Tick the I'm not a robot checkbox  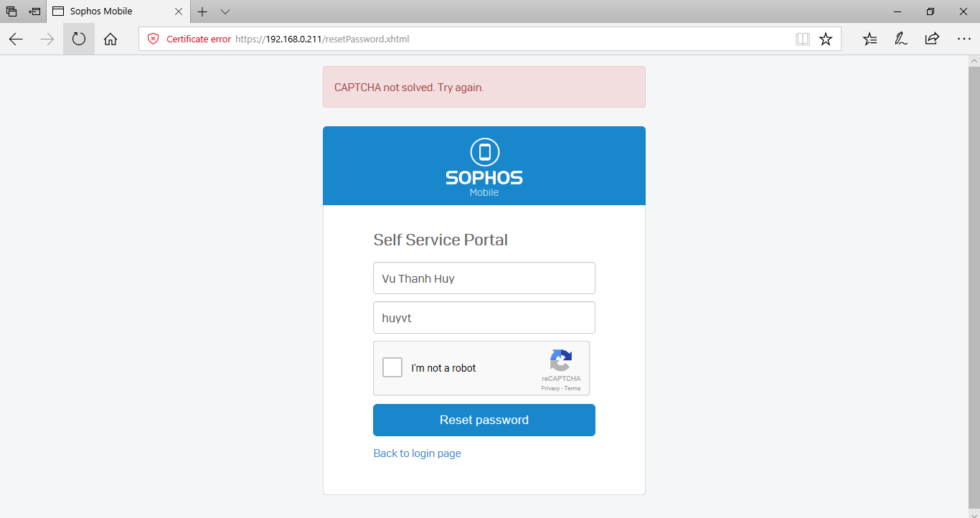click(392, 367)
